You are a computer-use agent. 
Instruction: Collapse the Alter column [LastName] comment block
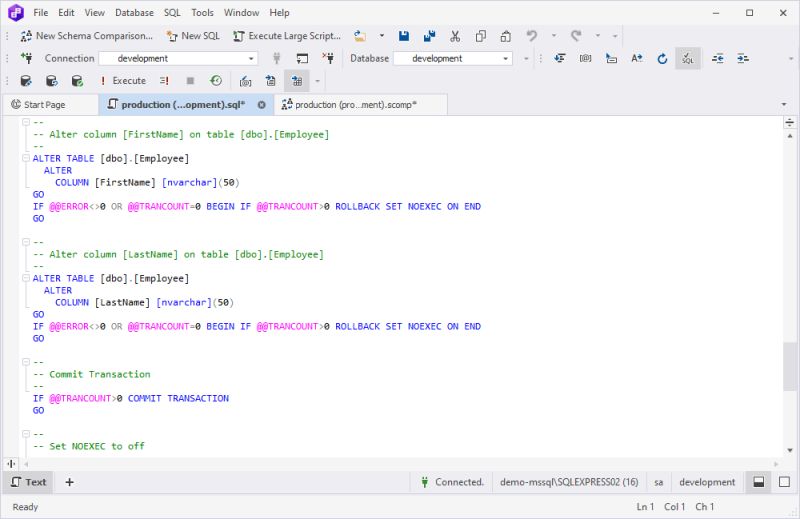(26, 242)
